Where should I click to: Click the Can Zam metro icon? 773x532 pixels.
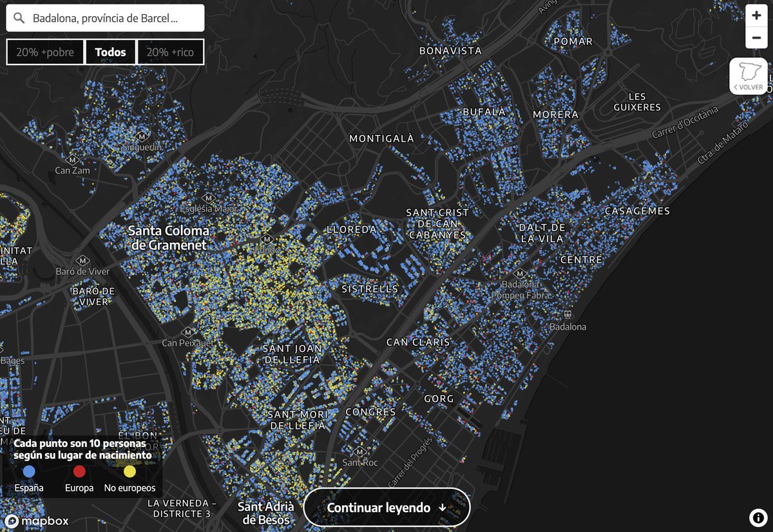coord(72,159)
